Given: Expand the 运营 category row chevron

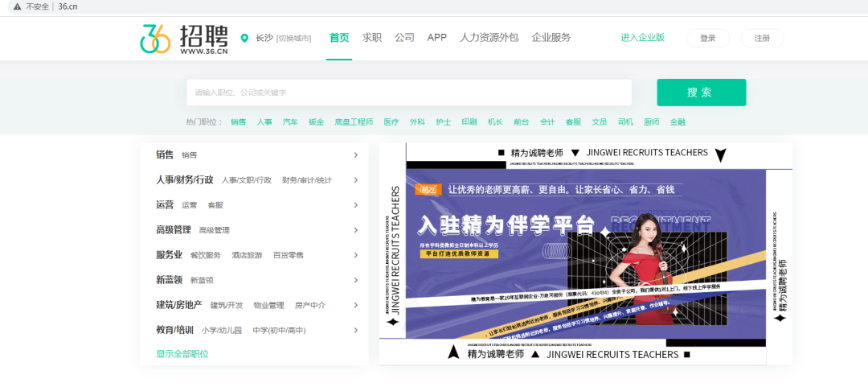Looking at the screenshot, I should click(356, 205).
